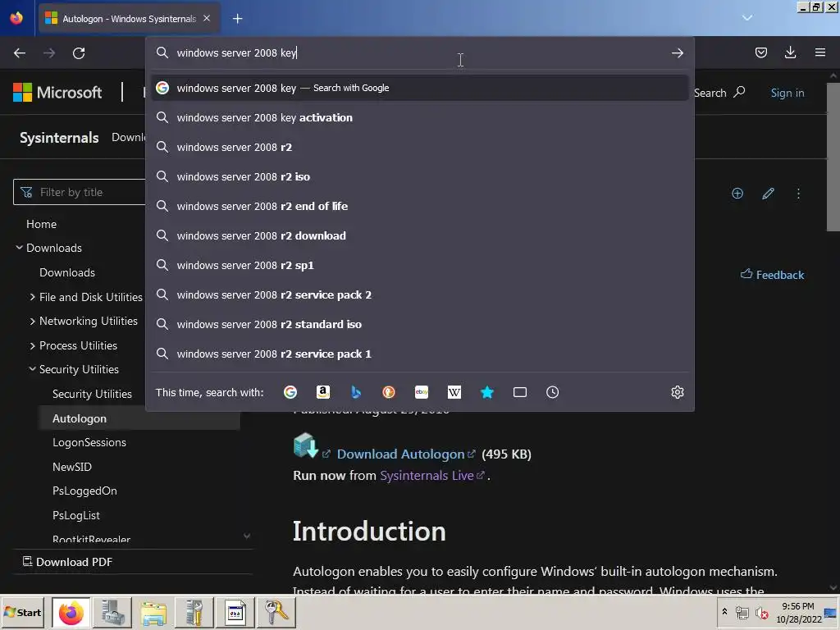Image resolution: width=840 pixels, height=630 pixels.
Task: Search this time with eBay icon
Action: 422,392
